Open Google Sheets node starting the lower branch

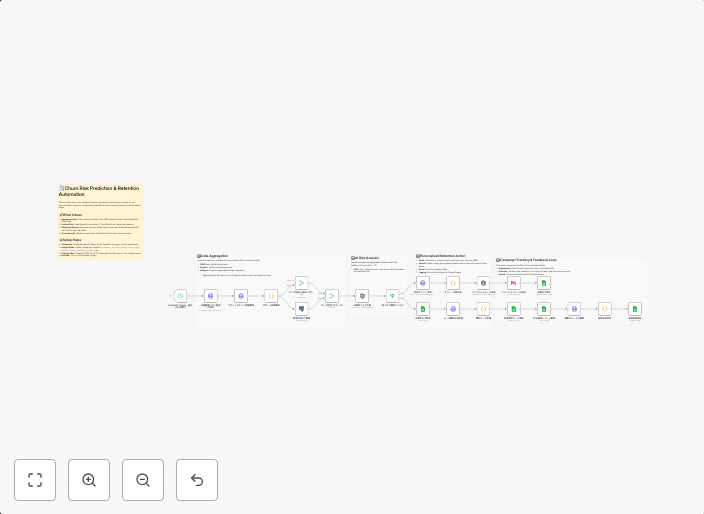point(423,309)
